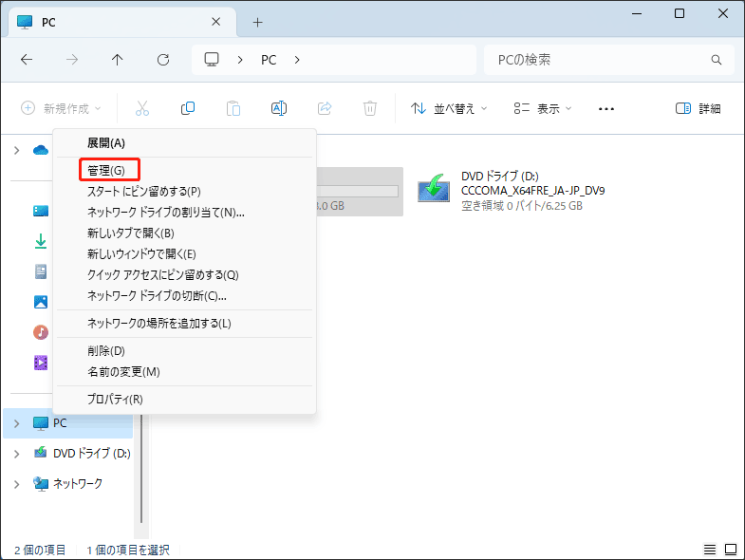Click the navigation pane vertical scrollbar
The height and width of the screenshot is (560, 745).
[141, 468]
